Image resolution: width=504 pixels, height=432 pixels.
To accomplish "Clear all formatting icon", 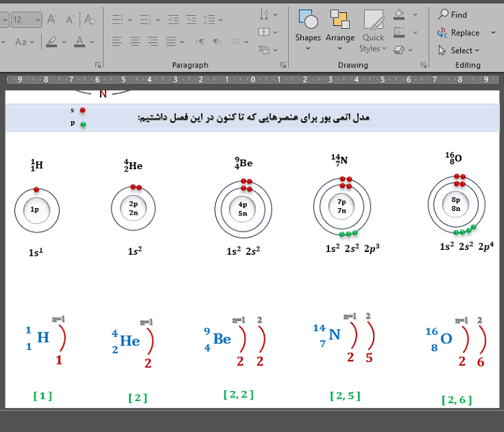I will point(89,19).
